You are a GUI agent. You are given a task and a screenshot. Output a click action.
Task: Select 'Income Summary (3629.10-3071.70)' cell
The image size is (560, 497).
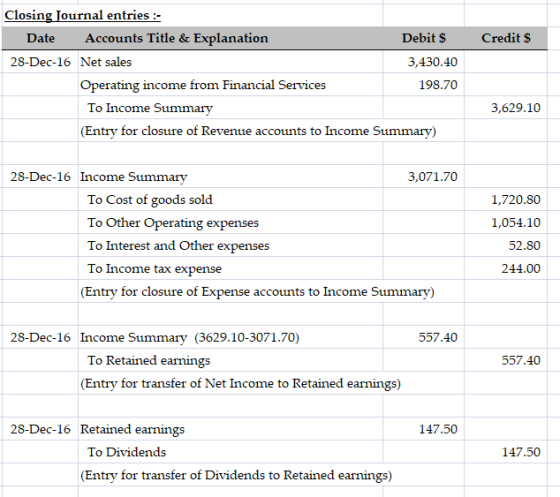[x=190, y=338]
